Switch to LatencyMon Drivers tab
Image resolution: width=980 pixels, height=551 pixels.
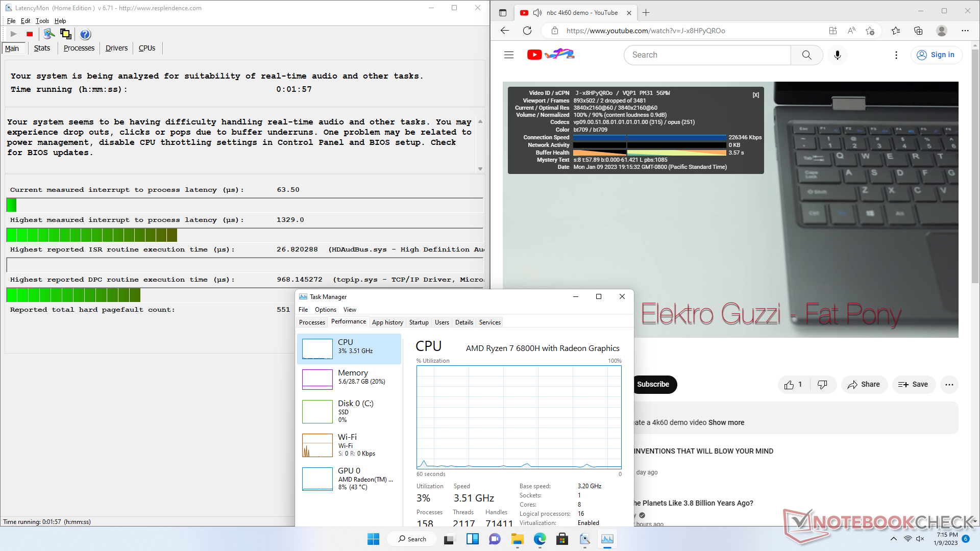pyautogui.click(x=116, y=48)
